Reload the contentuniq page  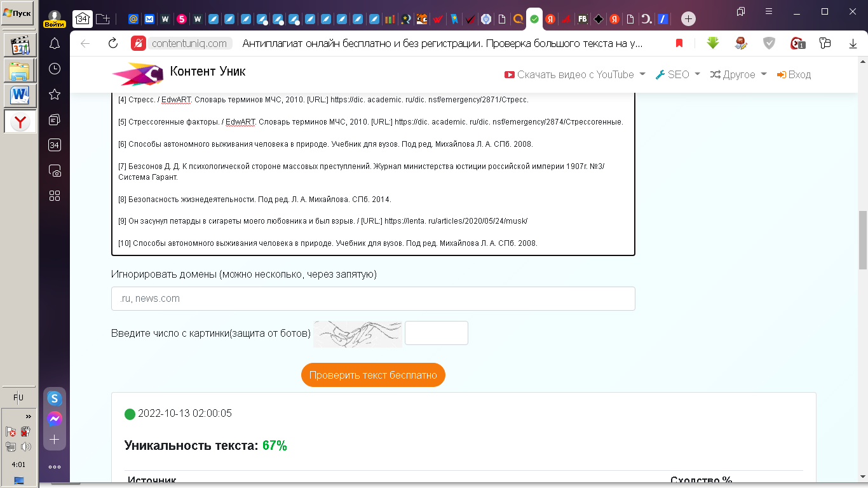(x=113, y=43)
